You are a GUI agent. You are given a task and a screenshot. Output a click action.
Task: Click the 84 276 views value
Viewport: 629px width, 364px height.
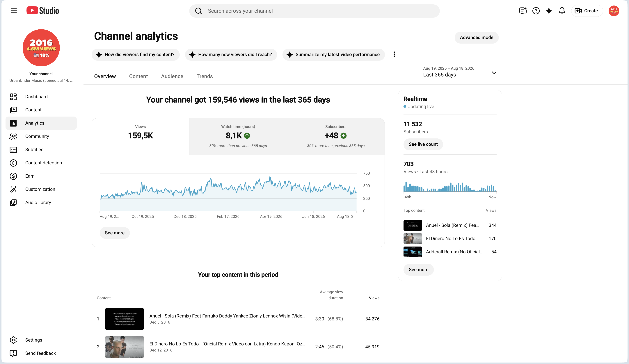372,319
